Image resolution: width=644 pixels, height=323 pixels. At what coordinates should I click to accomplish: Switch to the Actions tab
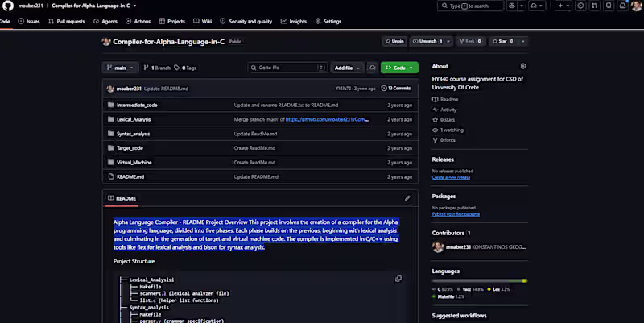138,22
